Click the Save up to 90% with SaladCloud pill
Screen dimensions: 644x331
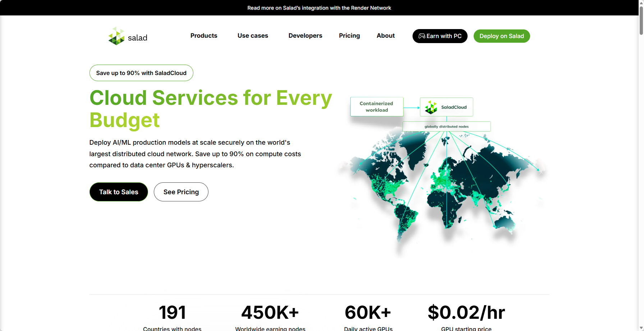[141, 73]
